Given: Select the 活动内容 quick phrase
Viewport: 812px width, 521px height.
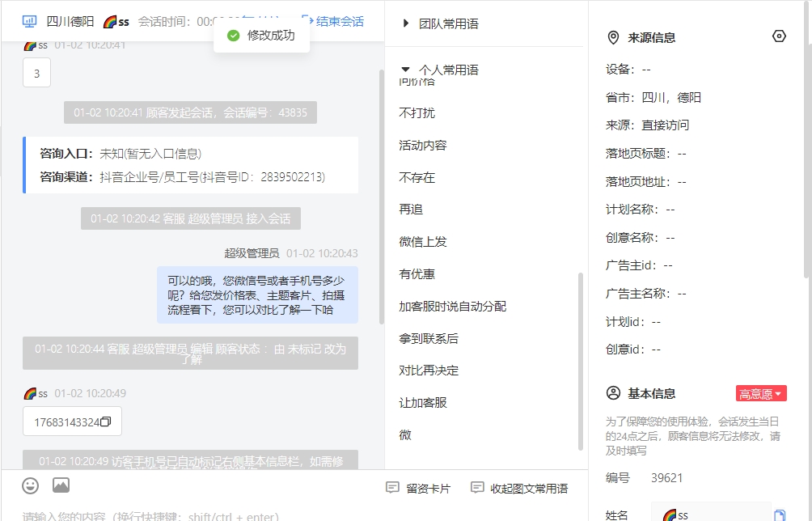Looking at the screenshot, I should pos(422,145).
